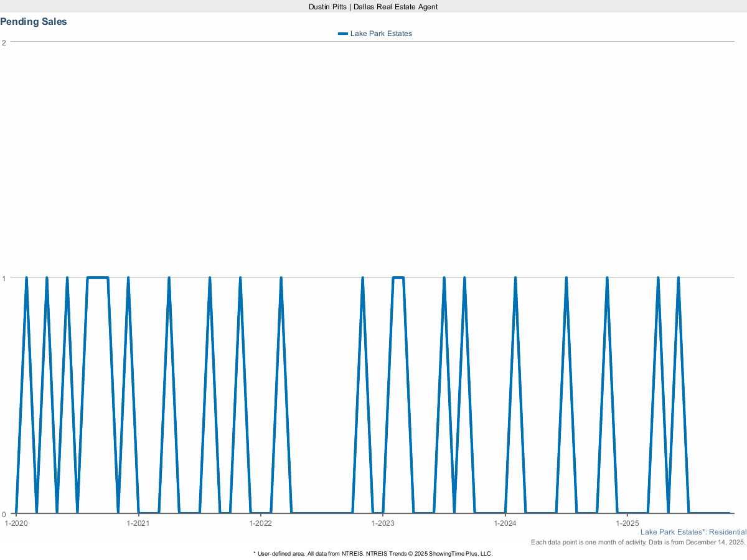Screen dimensions: 747x560
Task: Click the y-axis label 2
Action: 4,42
